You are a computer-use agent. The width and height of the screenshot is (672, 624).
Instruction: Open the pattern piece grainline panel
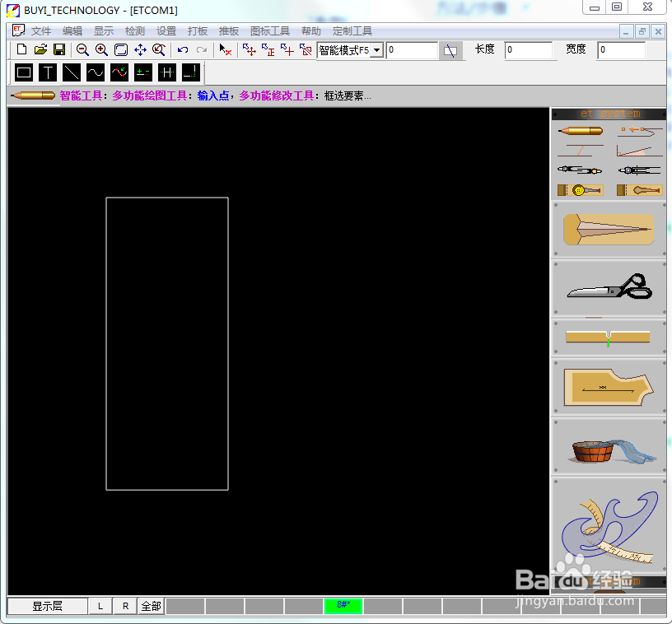[609, 387]
